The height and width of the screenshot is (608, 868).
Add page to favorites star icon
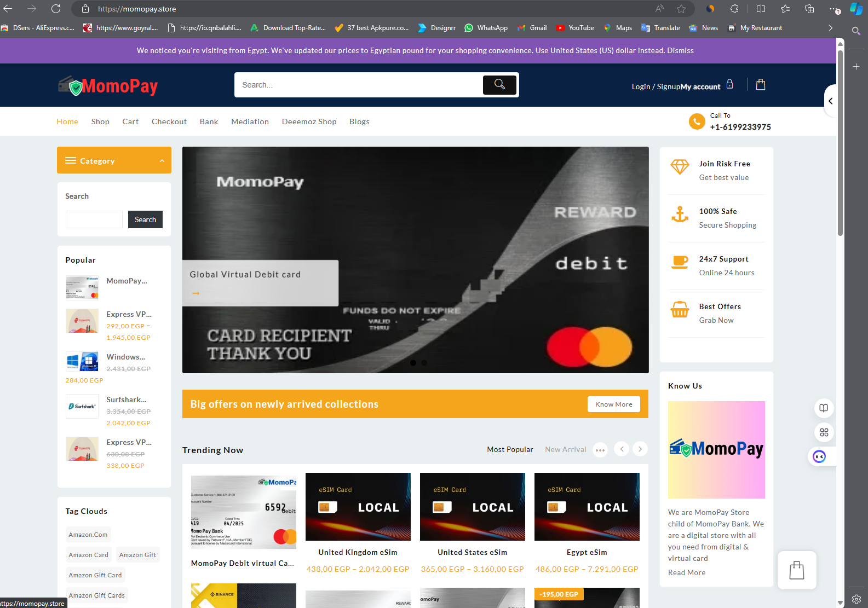point(681,9)
